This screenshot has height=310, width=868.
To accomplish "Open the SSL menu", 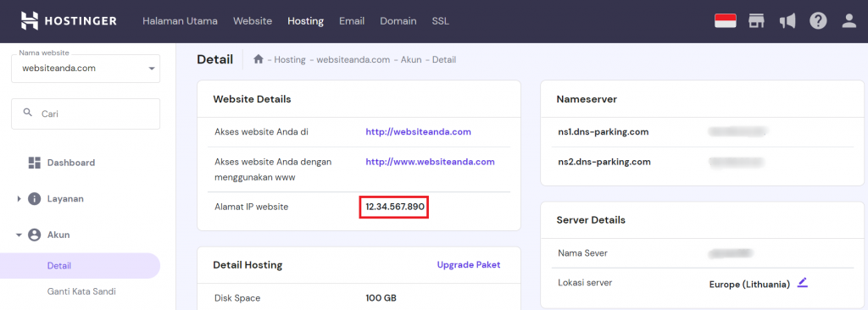I will (x=441, y=21).
